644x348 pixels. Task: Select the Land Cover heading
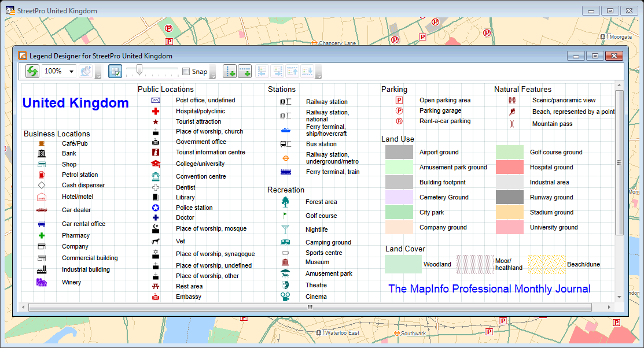(405, 249)
